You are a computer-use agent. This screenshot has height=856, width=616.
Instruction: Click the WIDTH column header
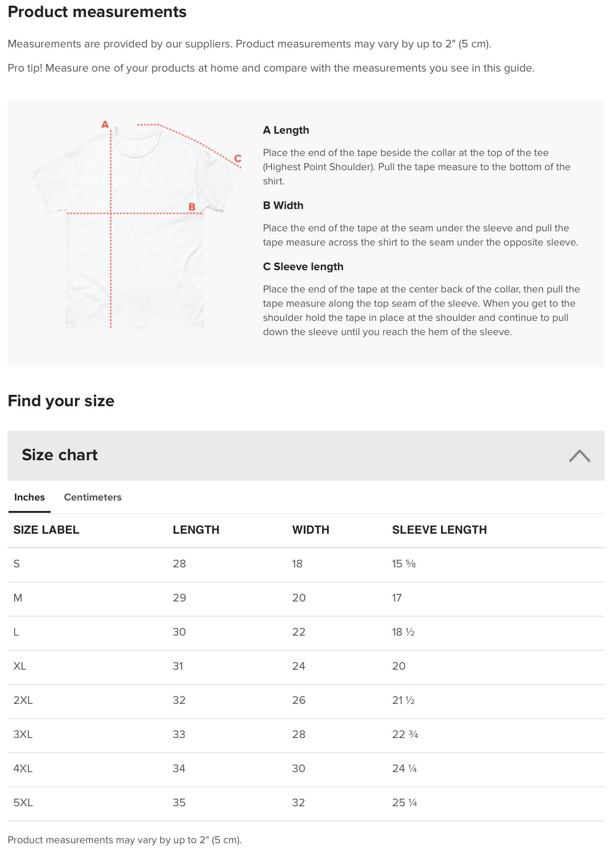(310, 530)
